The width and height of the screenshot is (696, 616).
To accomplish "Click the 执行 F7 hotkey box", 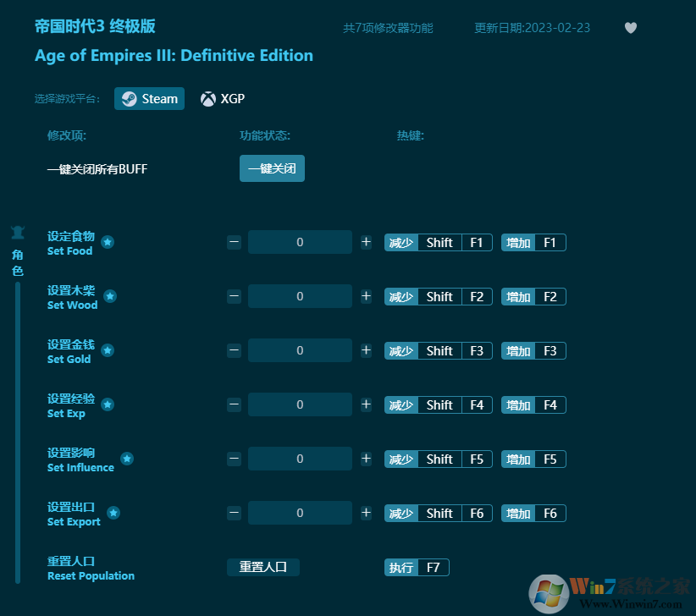I will tap(417, 567).
